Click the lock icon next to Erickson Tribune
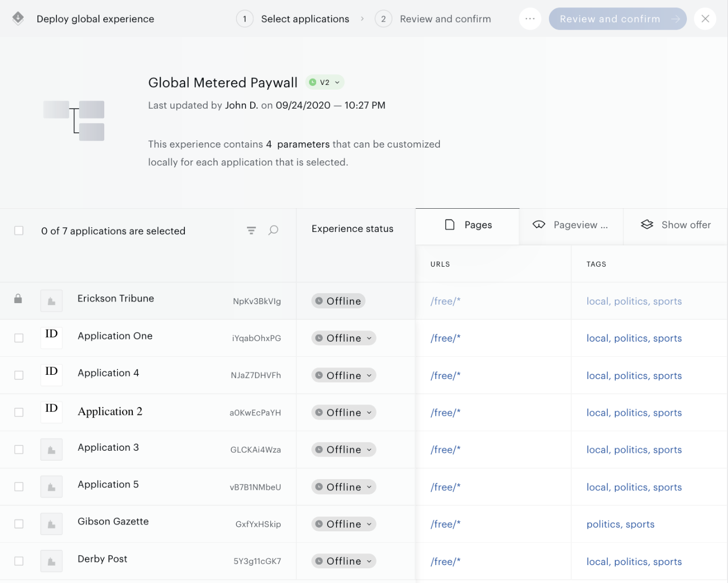This screenshot has height=583, width=728. [x=18, y=299]
